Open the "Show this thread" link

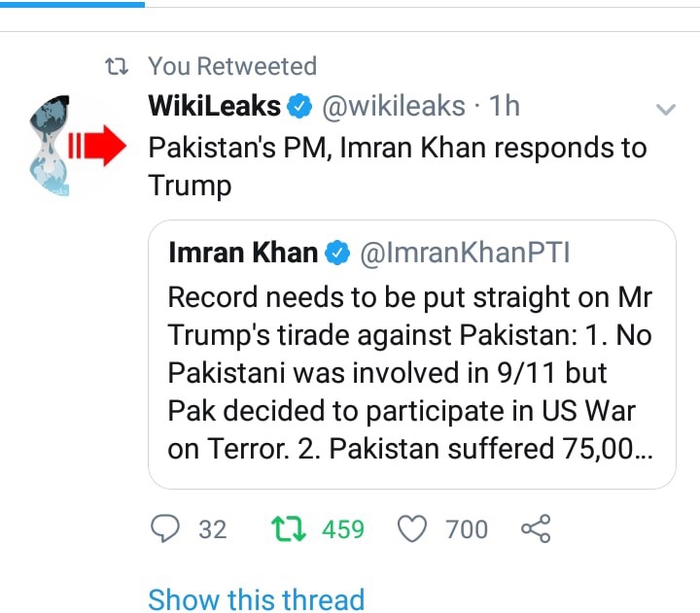coord(256,599)
